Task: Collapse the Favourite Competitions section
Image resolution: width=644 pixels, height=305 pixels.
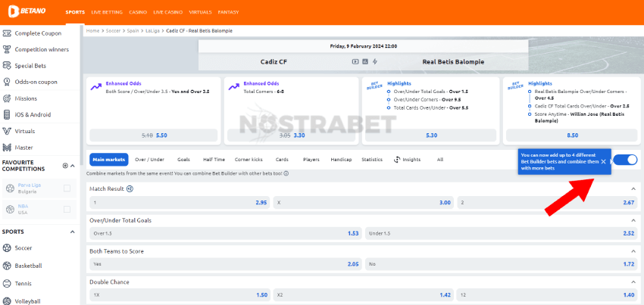Action: 73,166
